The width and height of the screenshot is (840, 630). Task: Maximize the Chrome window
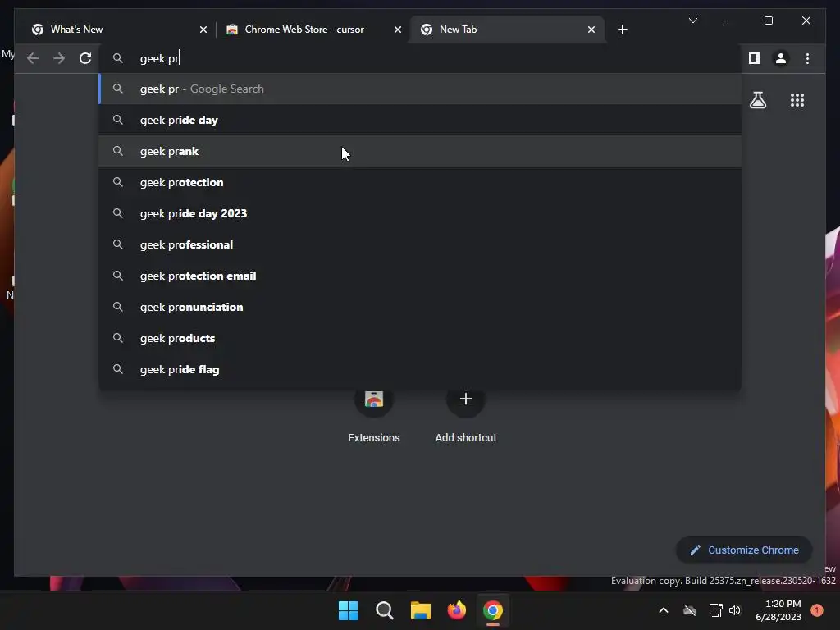[768, 21]
